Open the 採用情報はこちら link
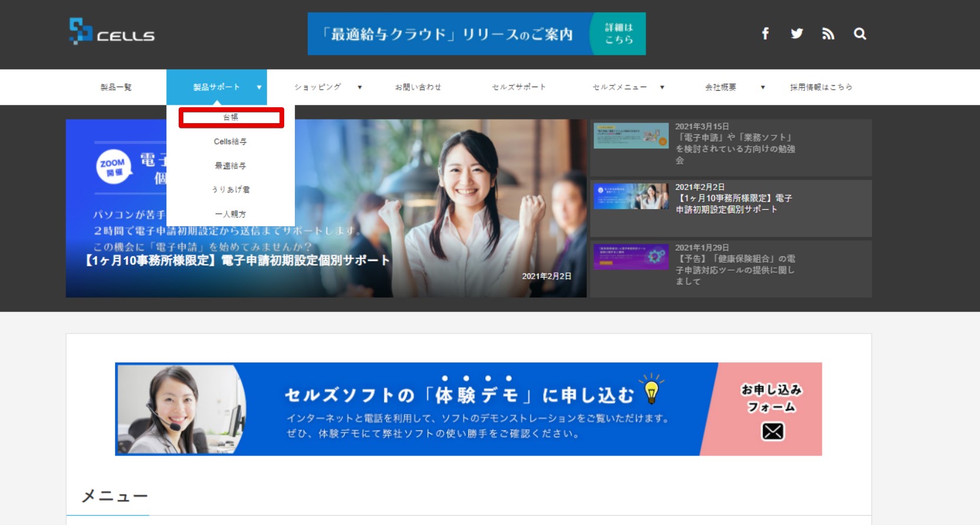This screenshot has height=525, width=980. pyautogui.click(x=821, y=87)
